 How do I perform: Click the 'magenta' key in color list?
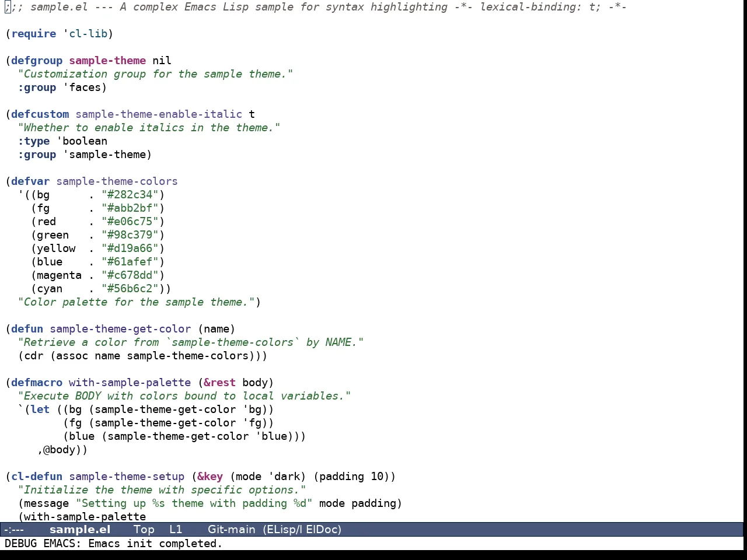[x=59, y=275]
